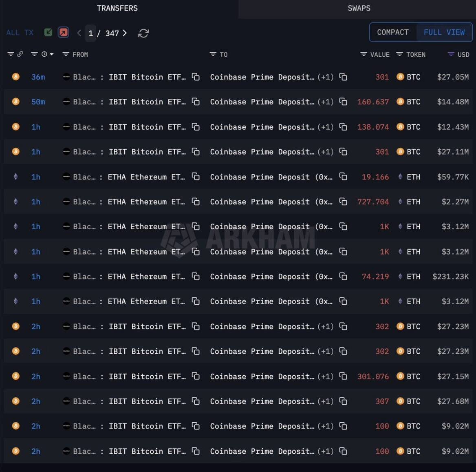Click ETH token in $59.77K row
Screen dimensions: 476x472
(x=409, y=177)
